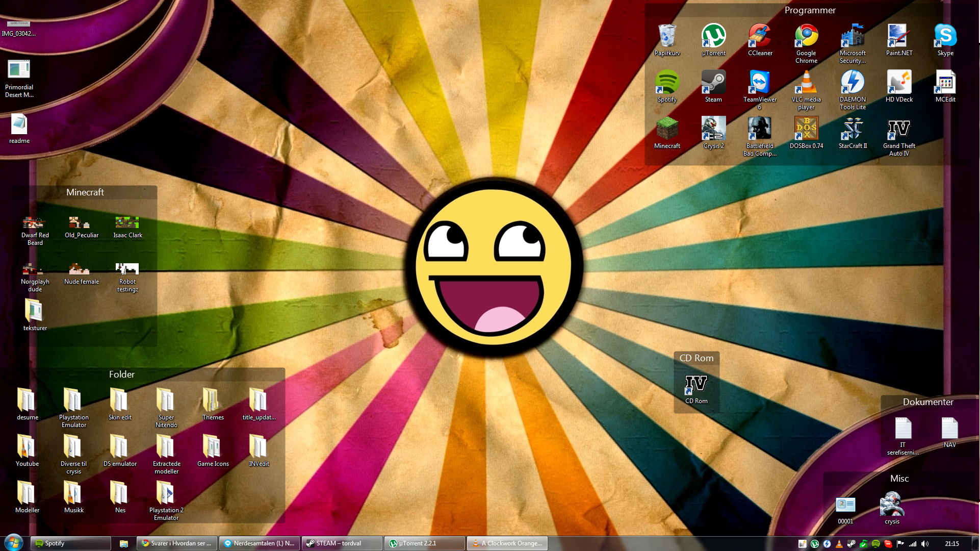The height and width of the screenshot is (551, 980).
Task: Open the INVedit folder
Action: coord(259,450)
